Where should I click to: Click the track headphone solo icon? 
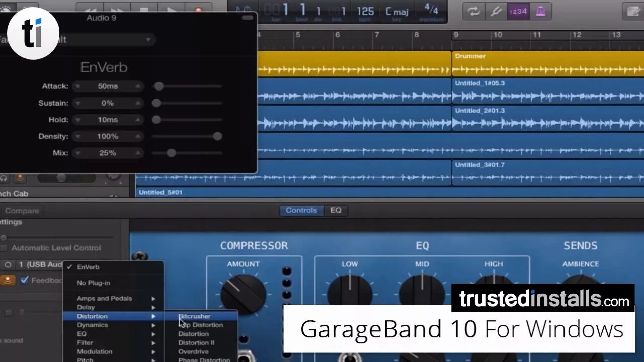tap(5, 178)
